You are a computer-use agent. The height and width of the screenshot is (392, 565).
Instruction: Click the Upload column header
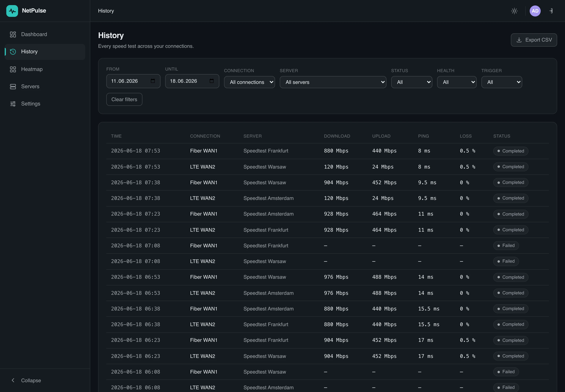click(x=381, y=136)
